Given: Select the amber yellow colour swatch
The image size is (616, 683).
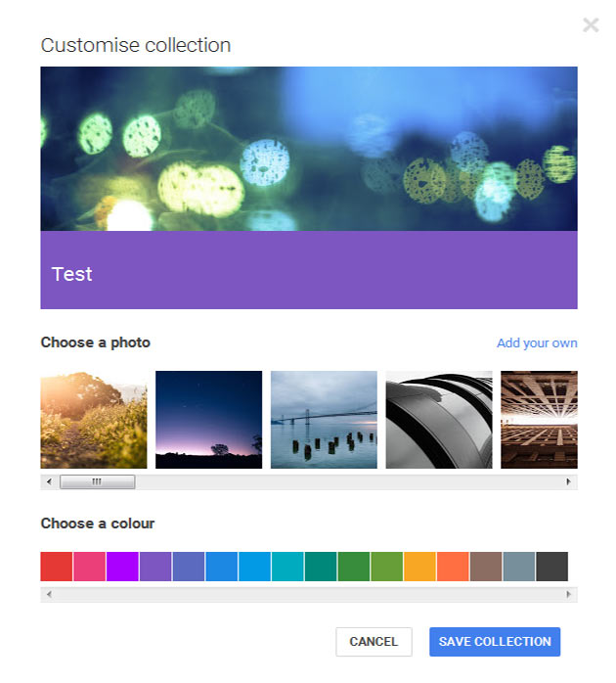Looking at the screenshot, I should click(x=419, y=567).
